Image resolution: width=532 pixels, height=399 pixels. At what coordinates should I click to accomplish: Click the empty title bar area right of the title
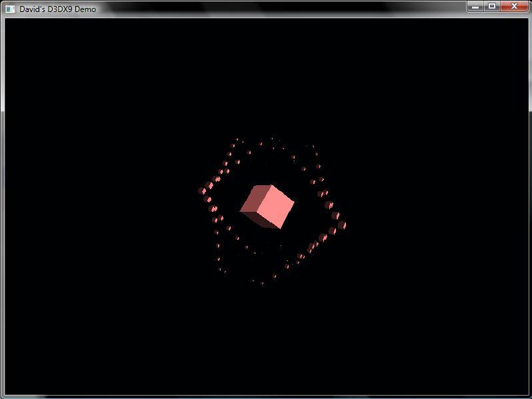tap(280, 9)
